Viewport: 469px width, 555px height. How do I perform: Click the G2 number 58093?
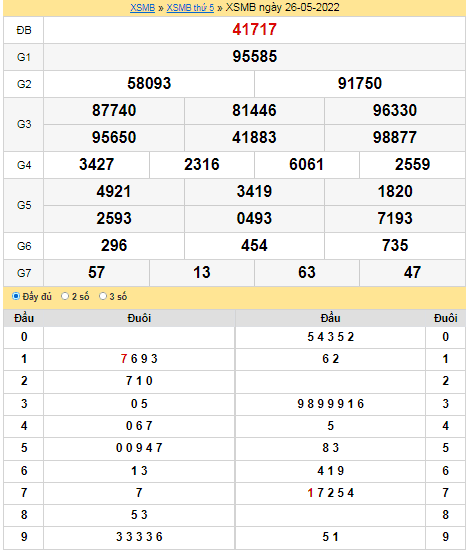pyautogui.click(x=149, y=84)
